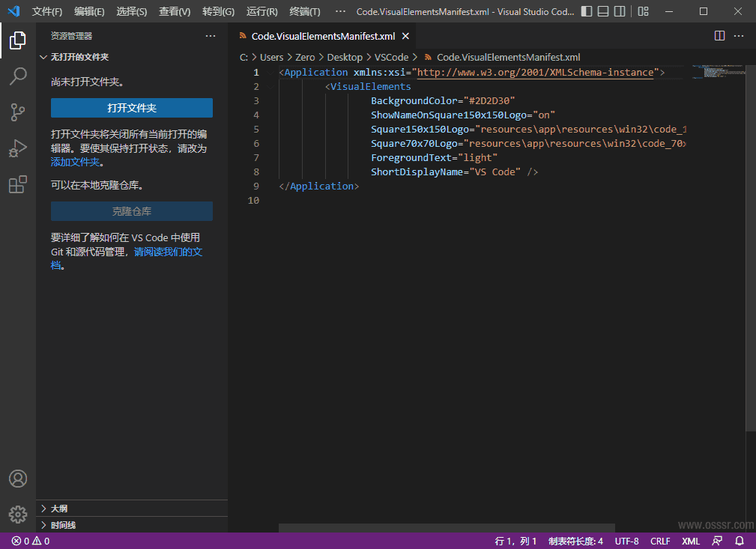Open the 编辑(E) menu
The image size is (756, 549).
click(x=89, y=11)
